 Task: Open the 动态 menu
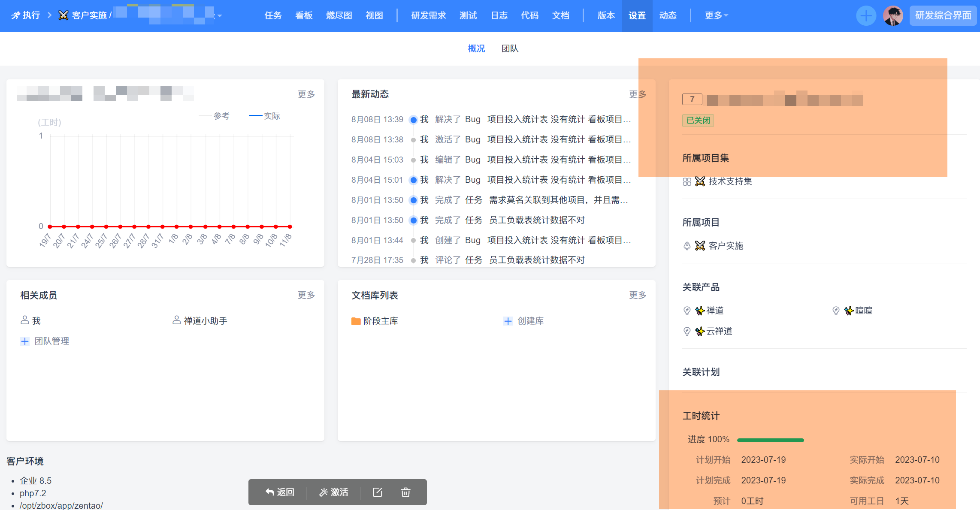[668, 16]
